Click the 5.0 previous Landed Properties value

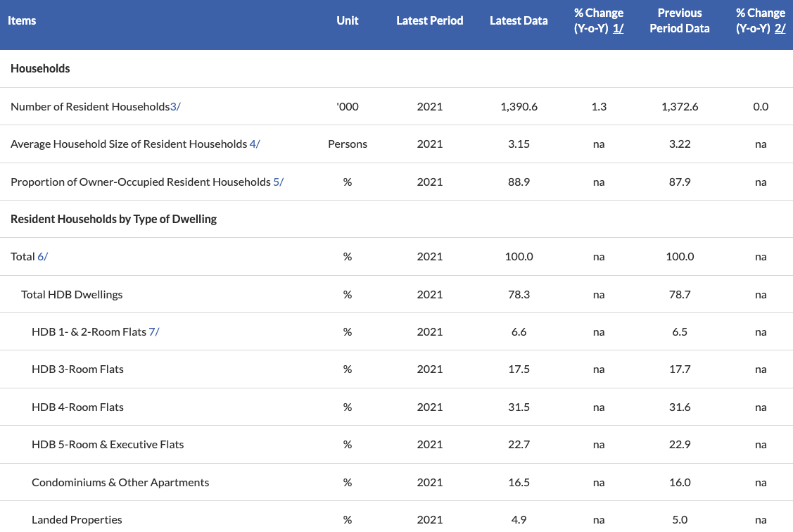click(x=680, y=520)
